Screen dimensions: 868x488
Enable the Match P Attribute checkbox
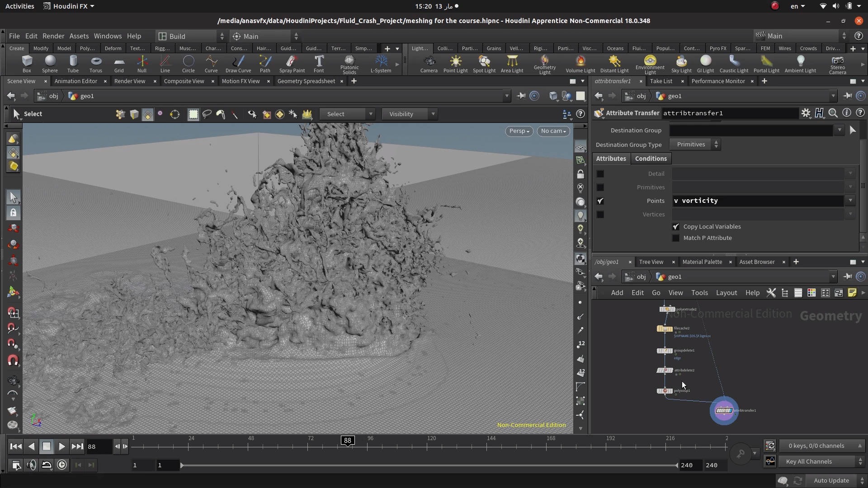pos(676,238)
